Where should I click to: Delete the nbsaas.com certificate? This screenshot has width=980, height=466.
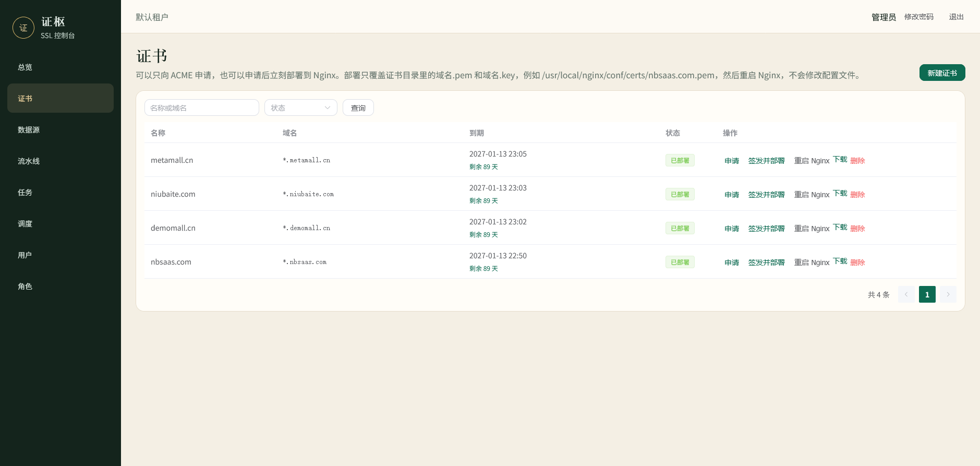point(857,262)
